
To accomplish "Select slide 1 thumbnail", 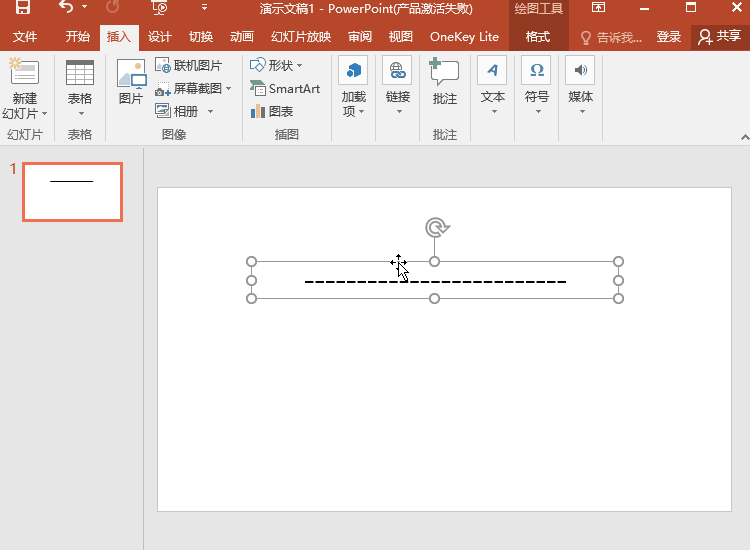I will coord(72,192).
